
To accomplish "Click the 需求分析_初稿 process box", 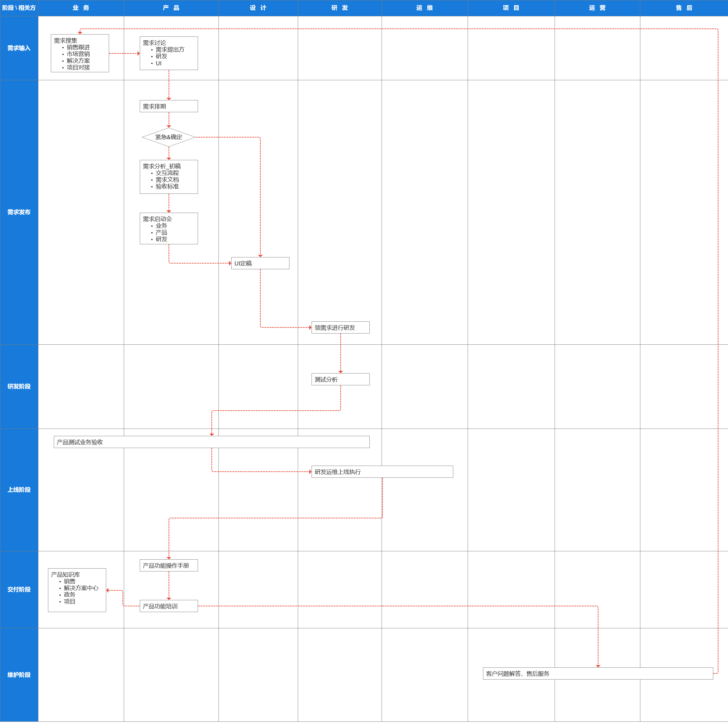I will click(x=169, y=177).
